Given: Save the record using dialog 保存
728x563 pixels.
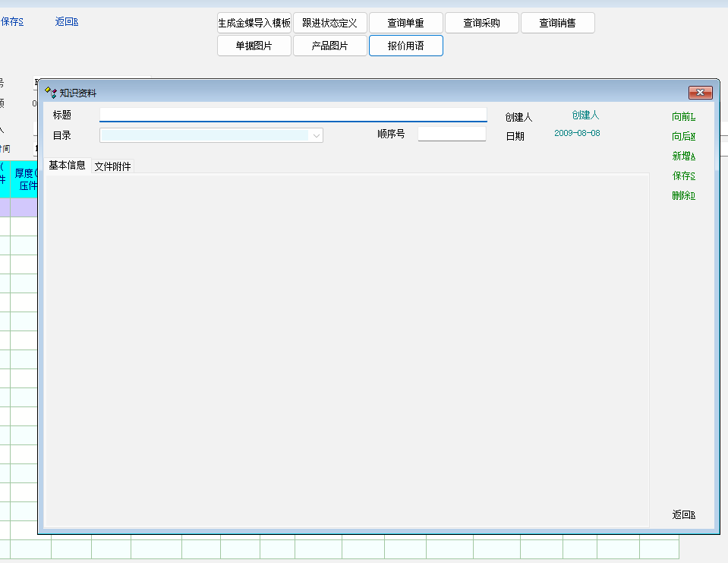Looking at the screenshot, I should tap(683, 176).
